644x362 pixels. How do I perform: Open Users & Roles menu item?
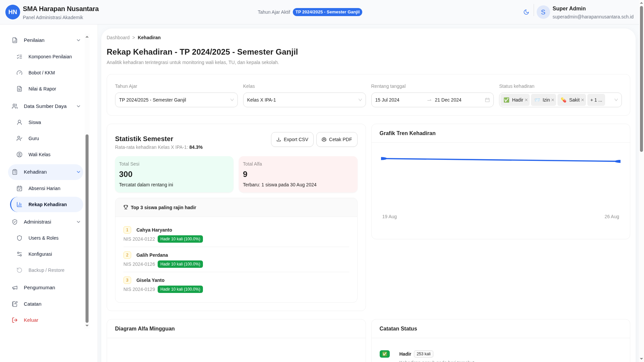pos(43,238)
